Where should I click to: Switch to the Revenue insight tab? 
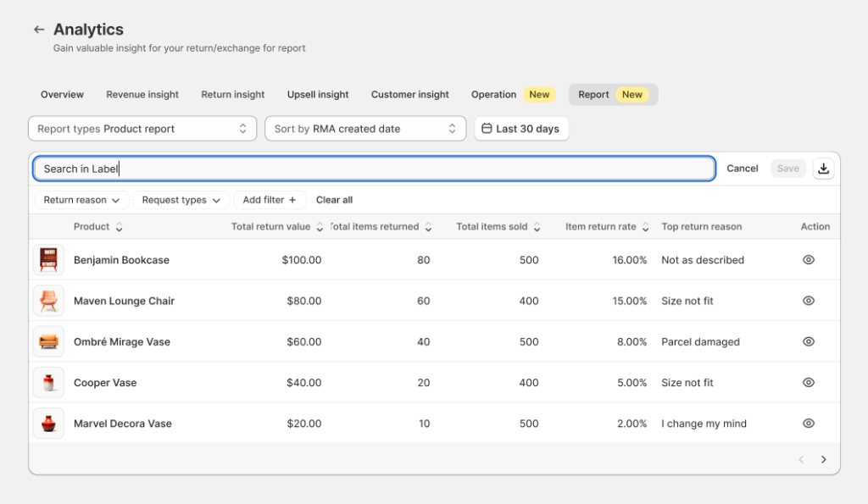coord(142,94)
